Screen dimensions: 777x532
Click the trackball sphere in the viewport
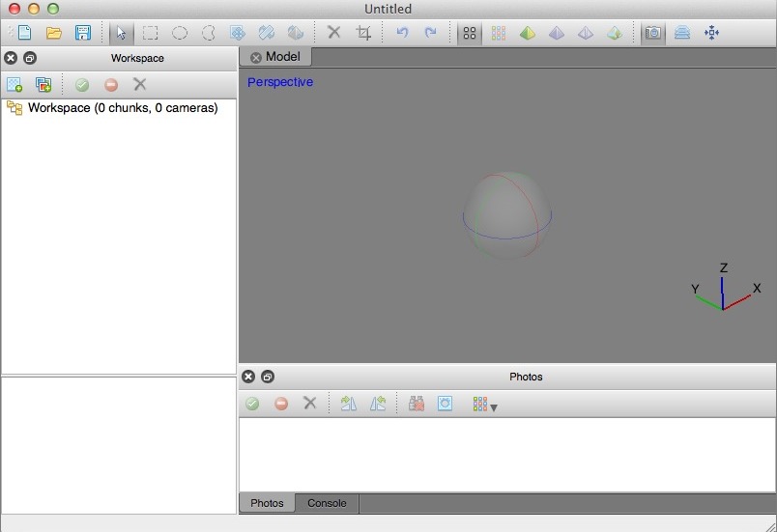coord(507,215)
